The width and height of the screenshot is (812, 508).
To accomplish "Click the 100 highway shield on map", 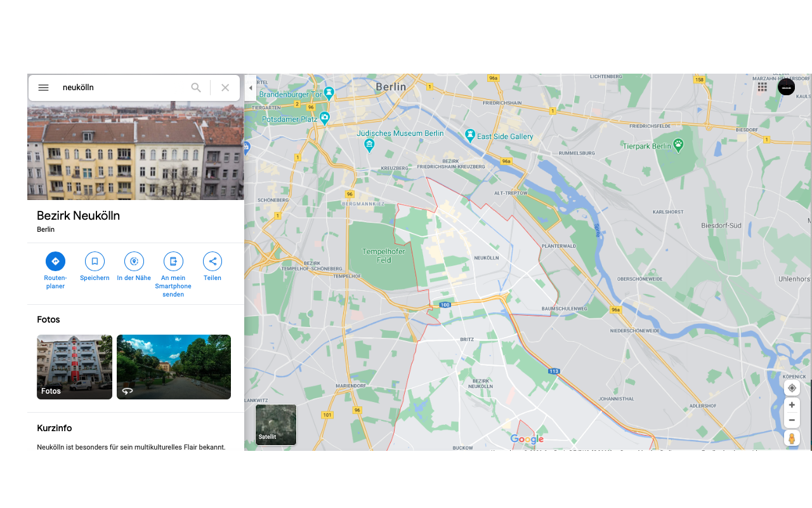I will [x=445, y=305].
